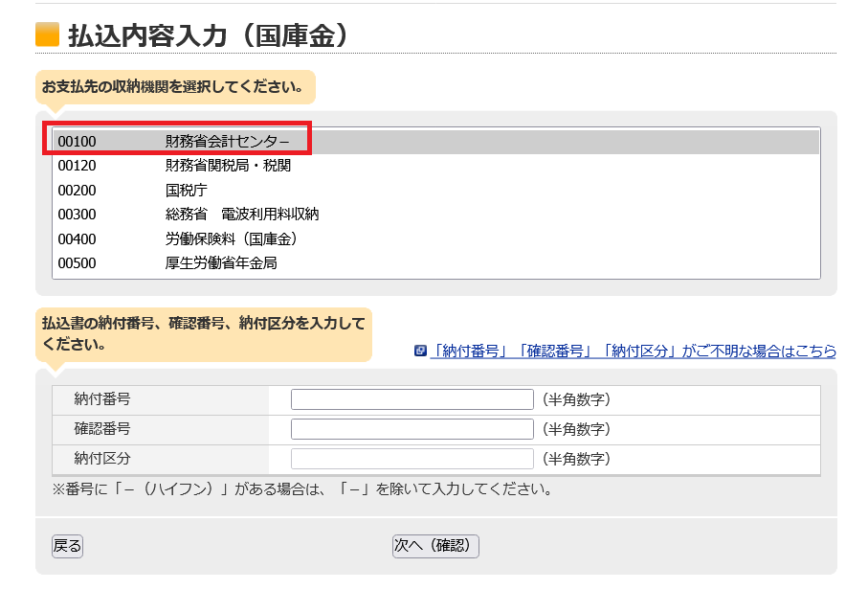Click the 納付番号 row label
Viewport: 868px width, 590px height.
(x=102, y=399)
